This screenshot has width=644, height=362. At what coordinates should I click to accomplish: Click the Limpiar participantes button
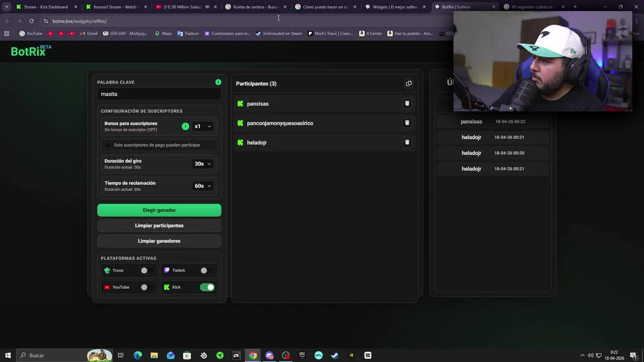coord(159,226)
